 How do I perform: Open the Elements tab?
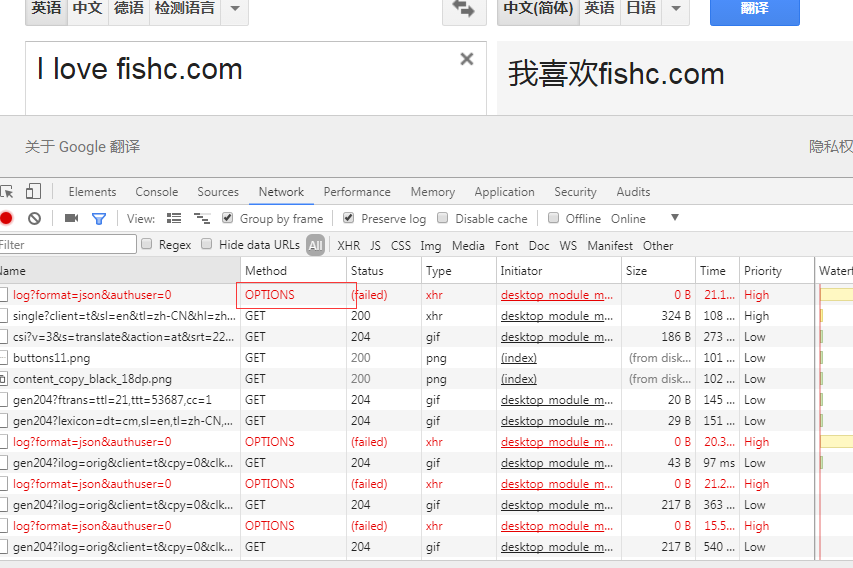point(92,192)
